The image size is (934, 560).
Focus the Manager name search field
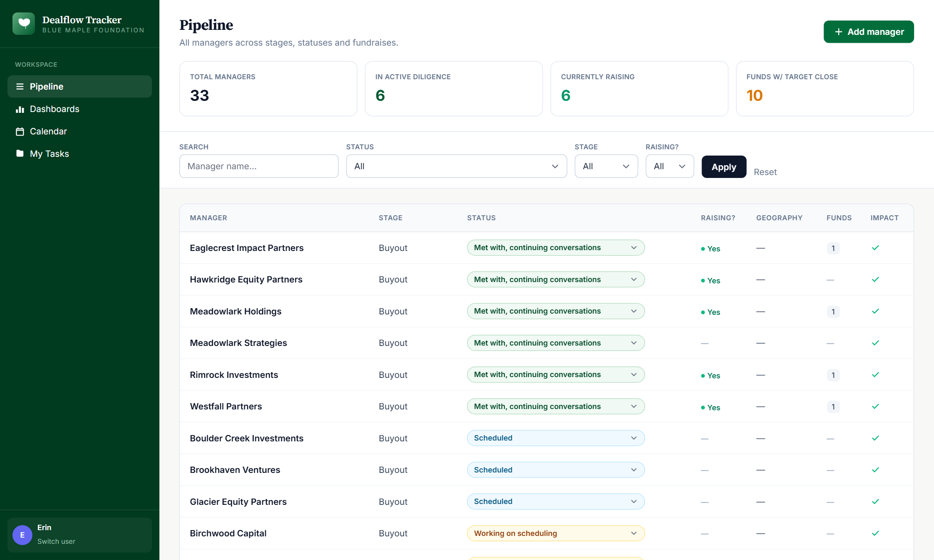(259, 166)
